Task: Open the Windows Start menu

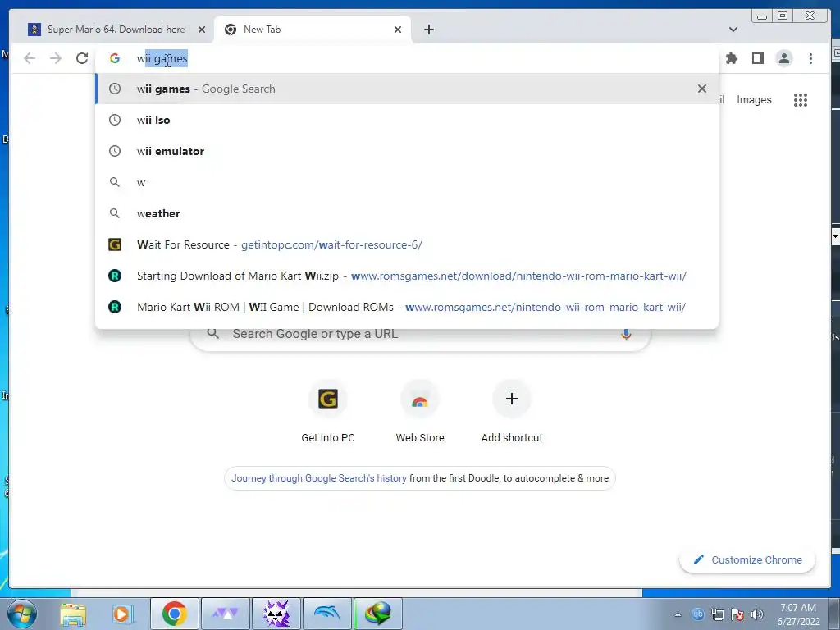Action: pos(22,614)
